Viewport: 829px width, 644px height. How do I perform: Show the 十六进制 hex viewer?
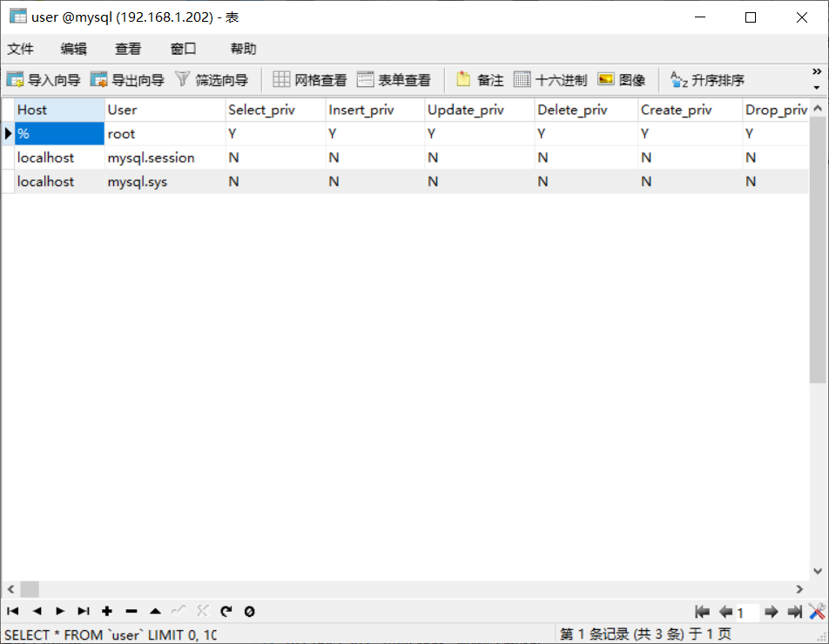click(550, 80)
